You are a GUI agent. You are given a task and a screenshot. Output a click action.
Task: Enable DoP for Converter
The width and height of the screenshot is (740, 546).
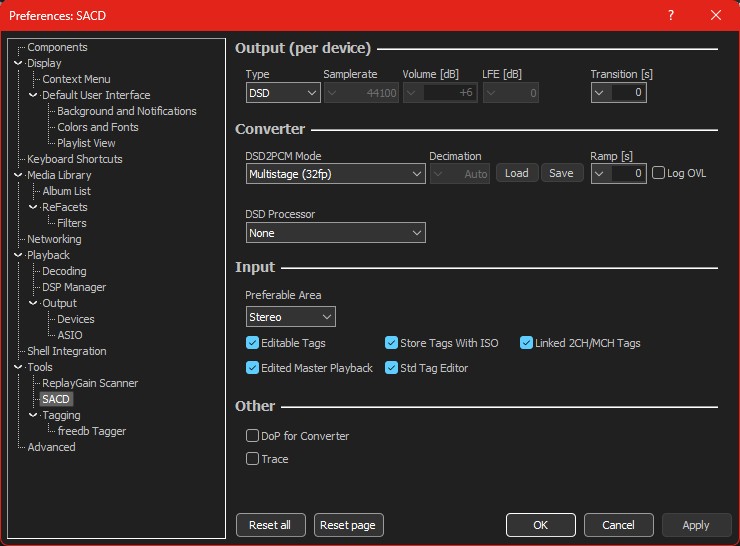pyautogui.click(x=253, y=436)
